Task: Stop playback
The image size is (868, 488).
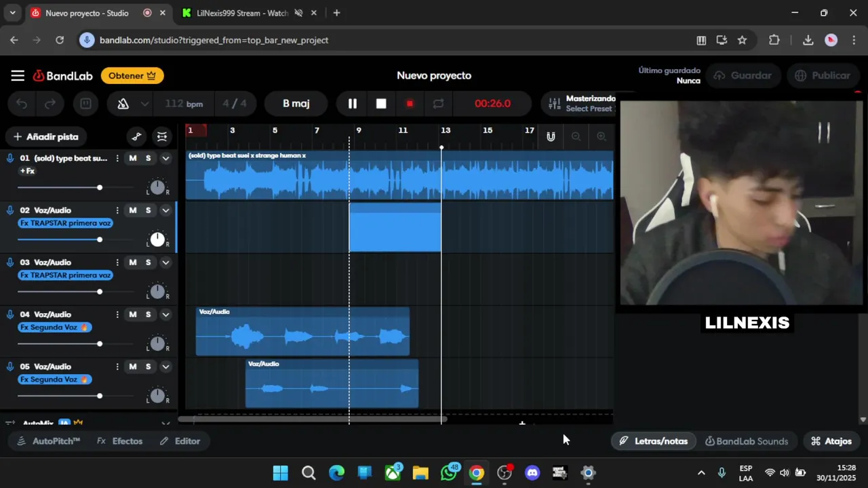Action: 381,104
